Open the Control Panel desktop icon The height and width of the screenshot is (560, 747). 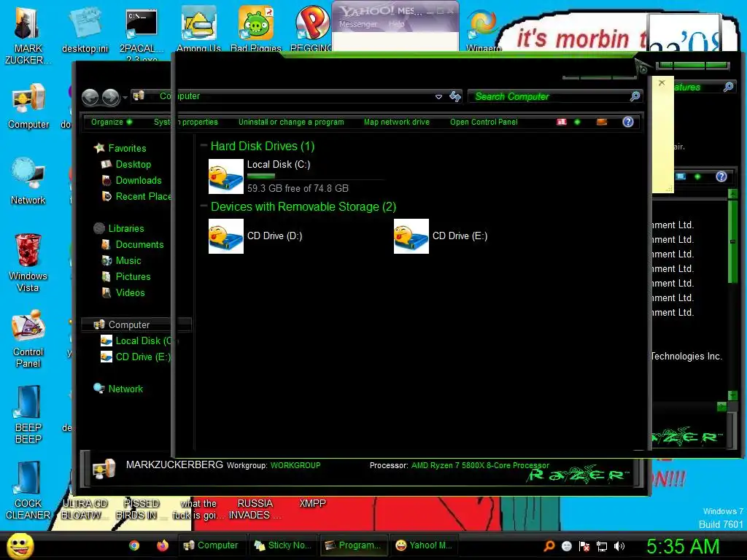coord(28,339)
